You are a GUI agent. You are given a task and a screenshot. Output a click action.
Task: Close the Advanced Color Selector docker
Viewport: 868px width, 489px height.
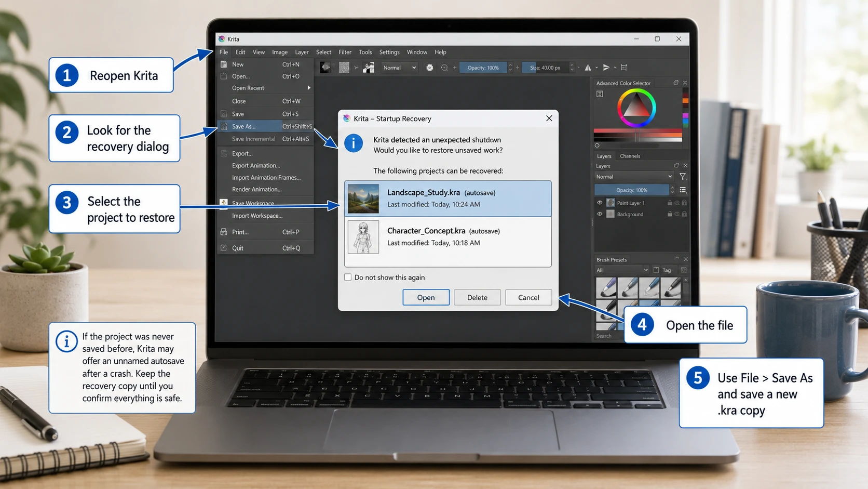[x=685, y=83]
